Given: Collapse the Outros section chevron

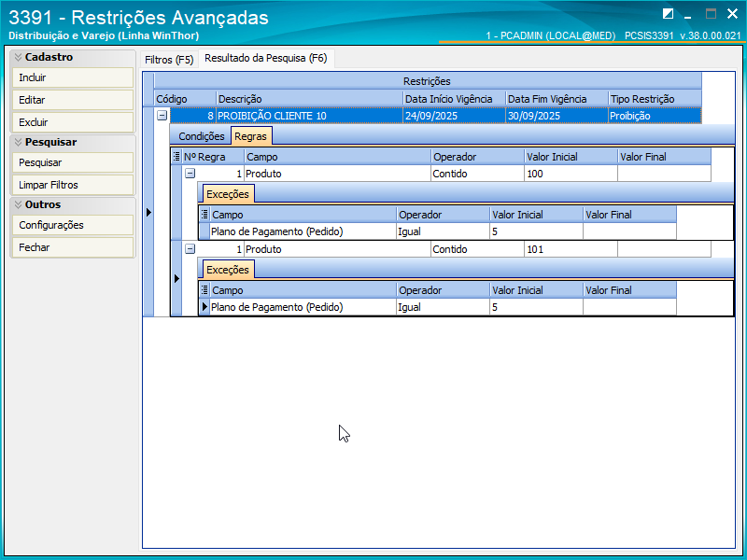Looking at the screenshot, I should click(18, 204).
